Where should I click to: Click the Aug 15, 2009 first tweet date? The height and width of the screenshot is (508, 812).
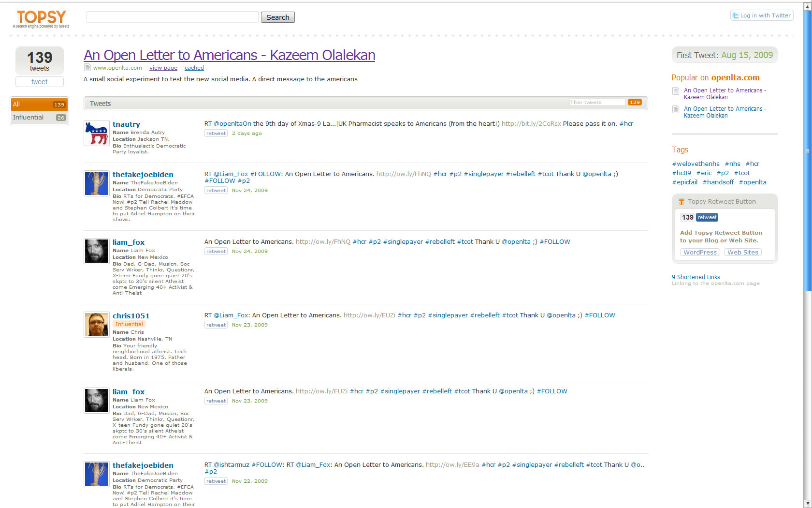(x=747, y=55)
